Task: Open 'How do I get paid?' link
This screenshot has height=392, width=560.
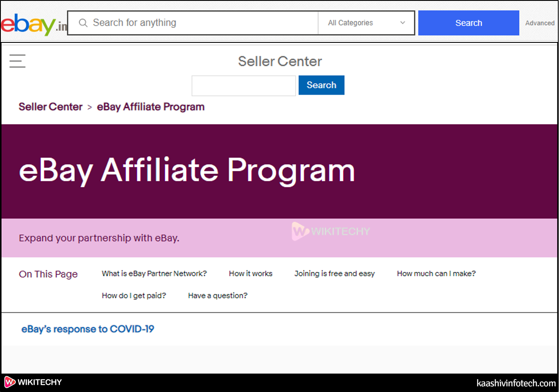Action: click(x=134, y=296)
